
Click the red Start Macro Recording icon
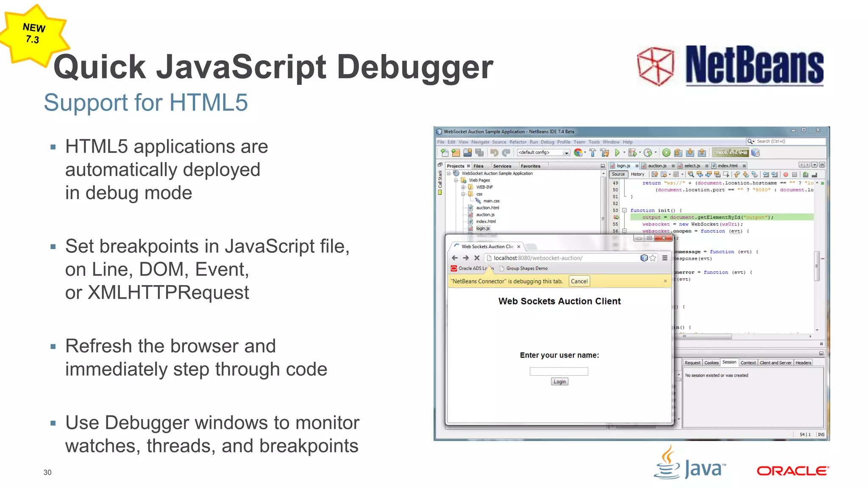(x=786, y=175)
